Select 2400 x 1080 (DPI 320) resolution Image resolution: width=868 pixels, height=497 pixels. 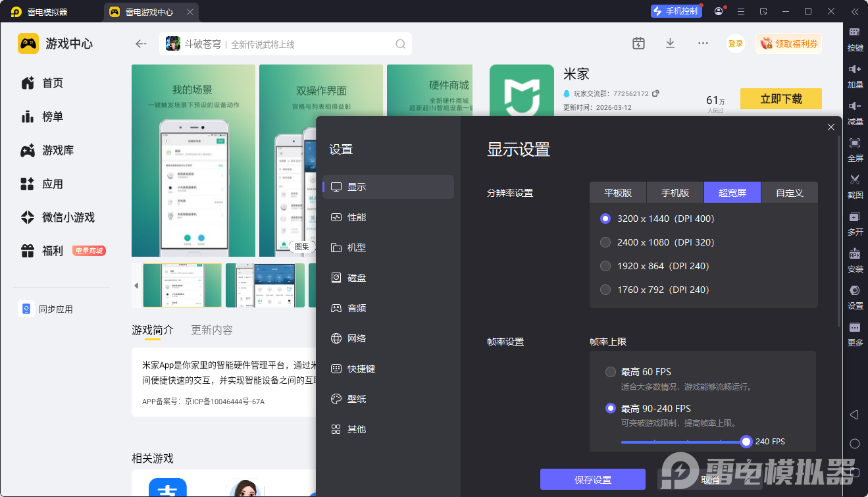tap(605, 242)
